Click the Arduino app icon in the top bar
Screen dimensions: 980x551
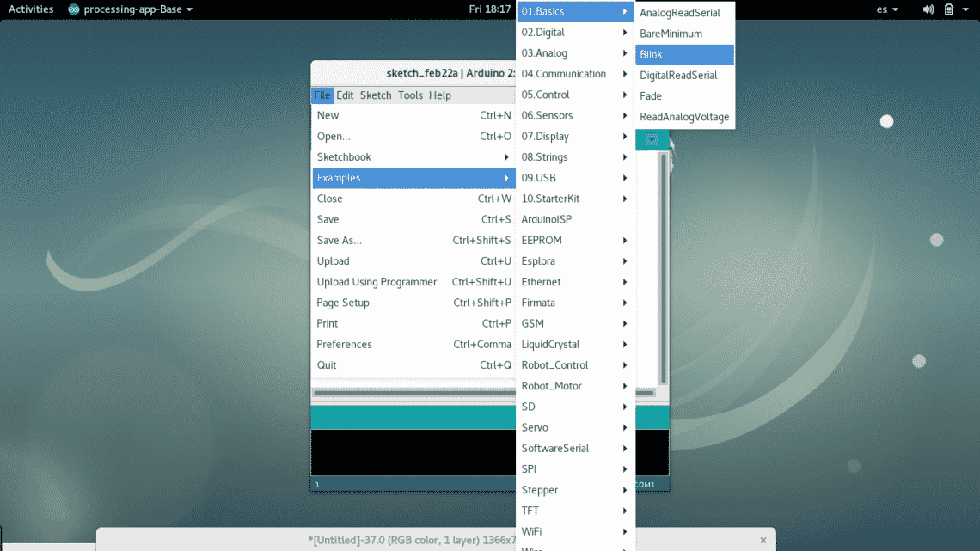[x=74, y=9]
